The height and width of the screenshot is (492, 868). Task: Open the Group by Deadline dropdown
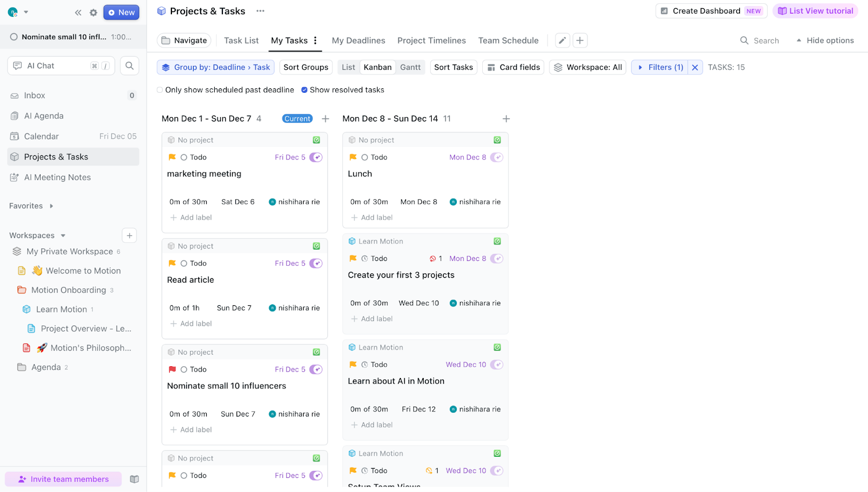(216, 67)
